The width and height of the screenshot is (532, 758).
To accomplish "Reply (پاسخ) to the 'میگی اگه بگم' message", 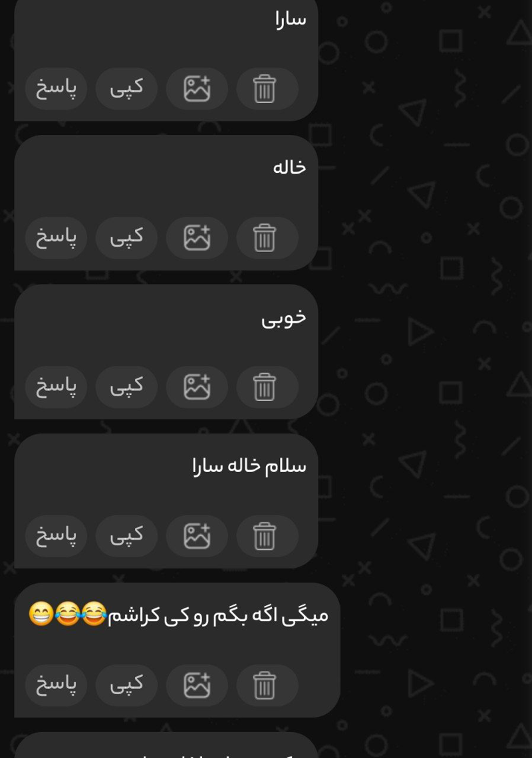I will point(56,686).
